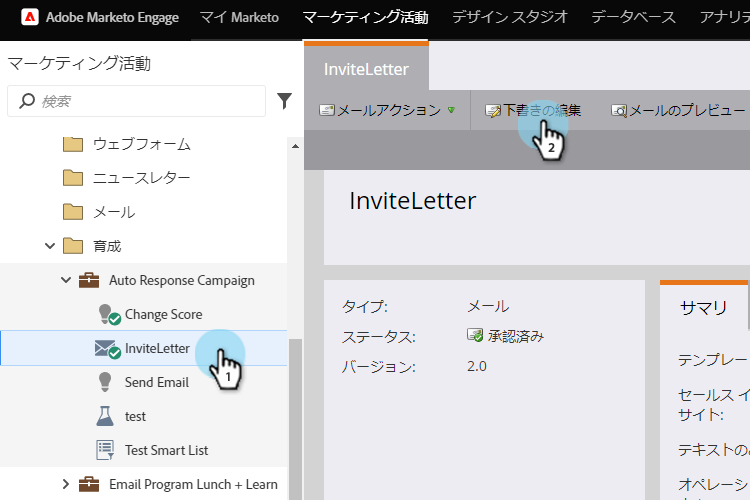The width and height of the screenshot is (750, 500).
Task: Click the version value 2.0
Action: click(x=477, y=366)
